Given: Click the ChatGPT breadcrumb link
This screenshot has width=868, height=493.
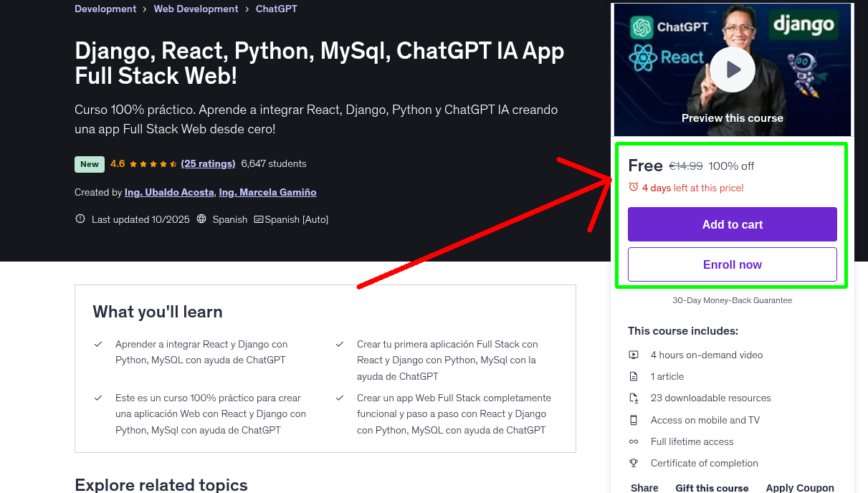Looking at the screenshot, I should pyautogui.click(x=276, y=9).
